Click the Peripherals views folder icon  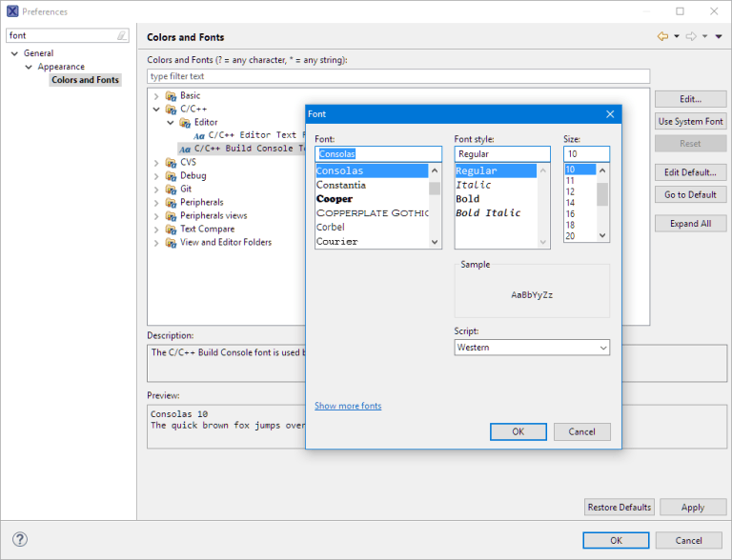[x=171, y=216]
